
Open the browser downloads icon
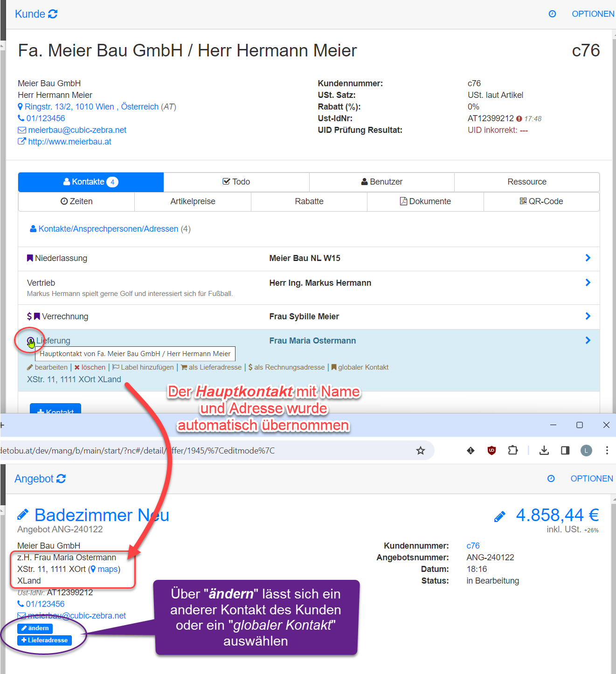click(544, 450)
